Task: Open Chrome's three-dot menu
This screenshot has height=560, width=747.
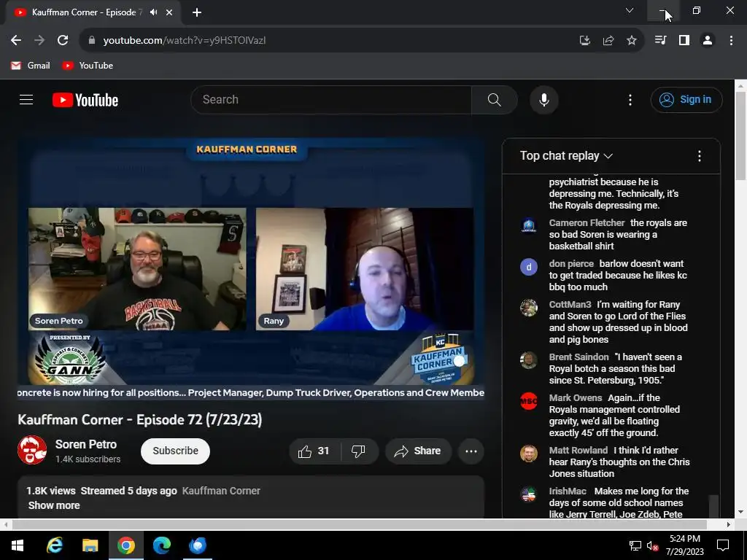Action: [731, 41]
